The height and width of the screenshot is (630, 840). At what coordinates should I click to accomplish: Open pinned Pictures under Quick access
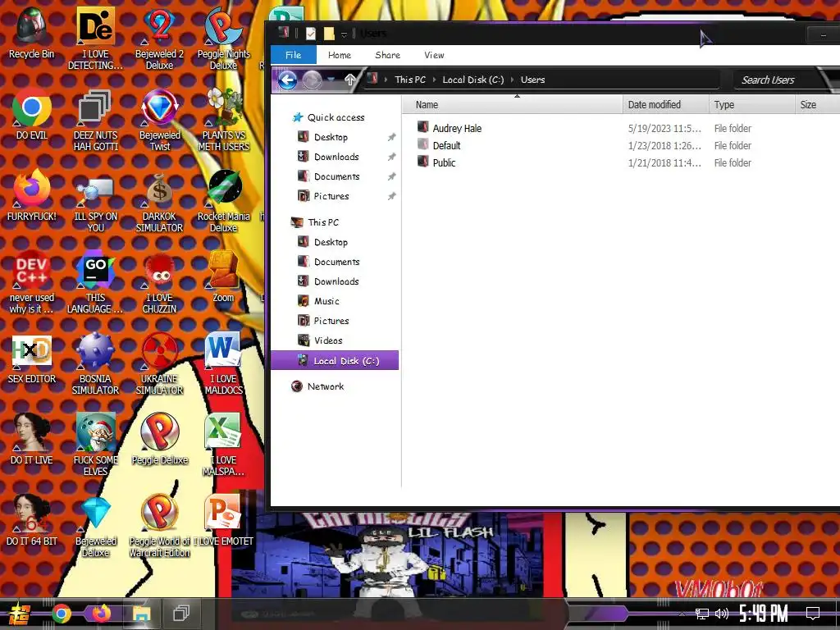click(x=331, y=196)
